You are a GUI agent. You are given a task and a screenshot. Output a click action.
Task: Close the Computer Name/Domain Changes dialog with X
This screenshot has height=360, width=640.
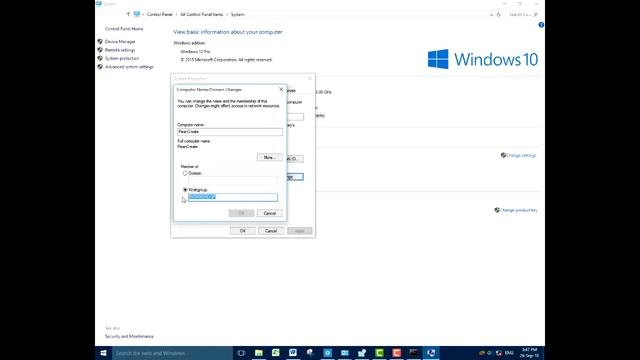(x=281, y=89)
